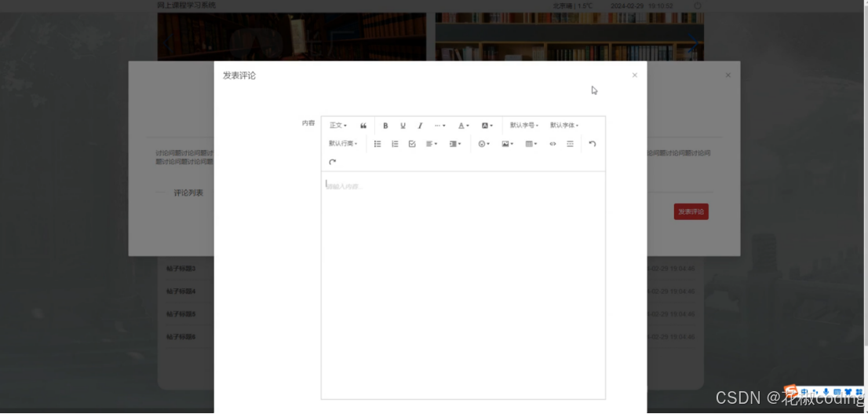Apply italic formatting
The height and width of the screenshot is (414, 868).
click(420, 126)
